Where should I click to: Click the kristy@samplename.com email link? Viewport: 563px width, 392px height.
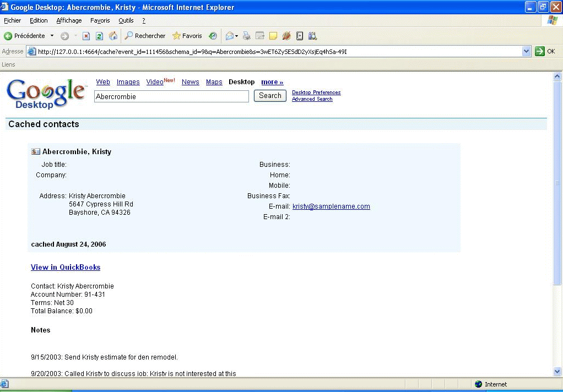331,206
